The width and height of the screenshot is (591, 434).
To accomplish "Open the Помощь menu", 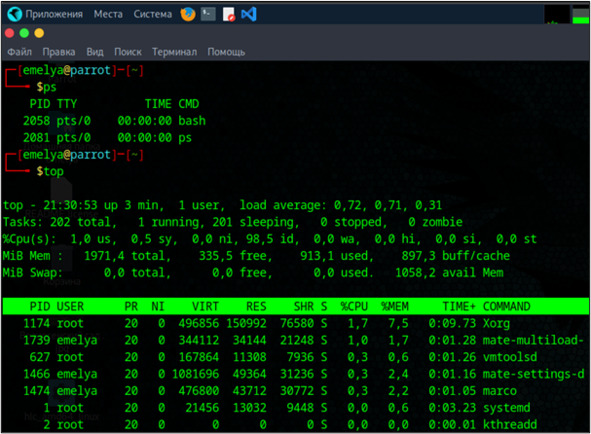I will tap(226, 52).
